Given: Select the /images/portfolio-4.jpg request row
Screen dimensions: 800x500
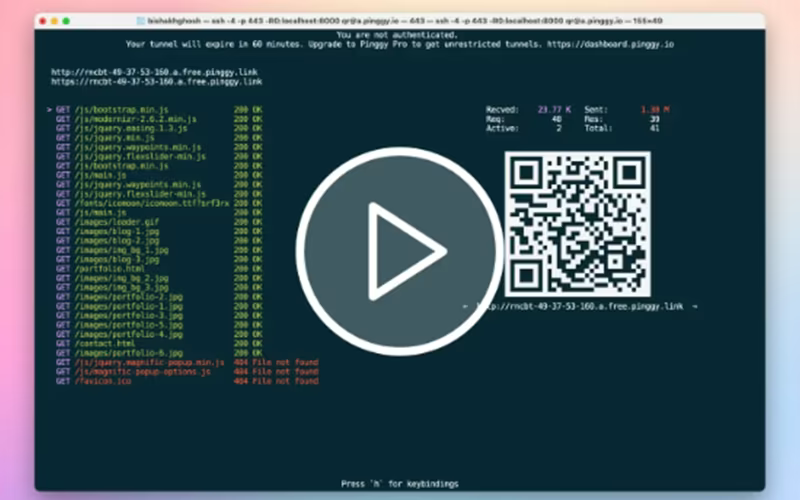Looking at the screenshot, I should tap(159, 334).
